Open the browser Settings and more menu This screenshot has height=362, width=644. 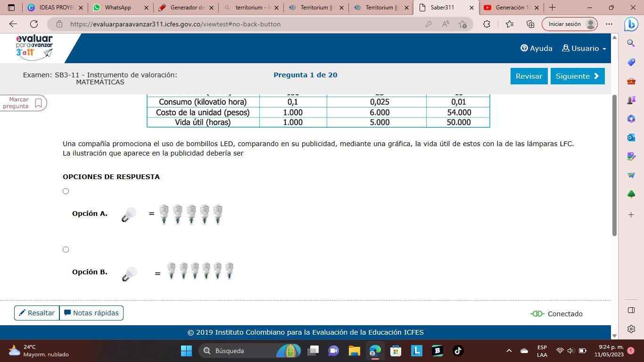click(x=609, y=24)
